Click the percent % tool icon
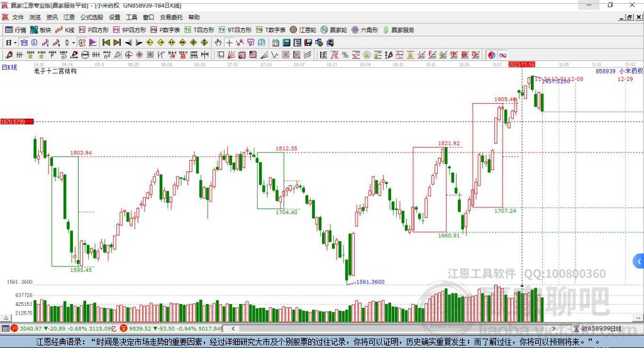 tap(345, 55)
